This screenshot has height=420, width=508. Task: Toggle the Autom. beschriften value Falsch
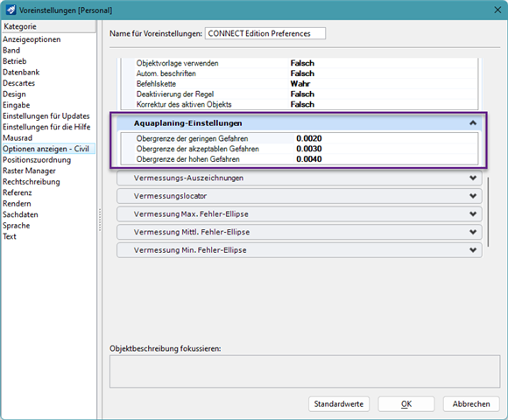tap(302, 73)
